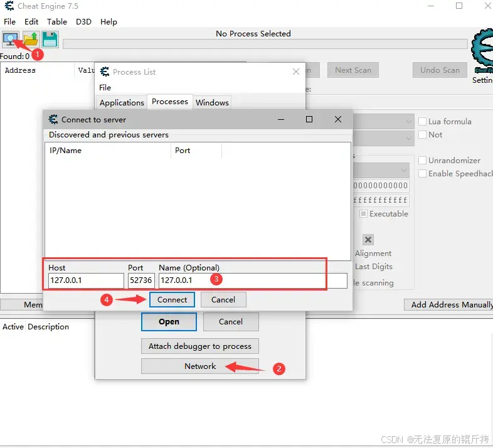The width and height of the screenshot is (493, 448).
Task: Click the start address field with zeros
Action: [x=381, y=186]
